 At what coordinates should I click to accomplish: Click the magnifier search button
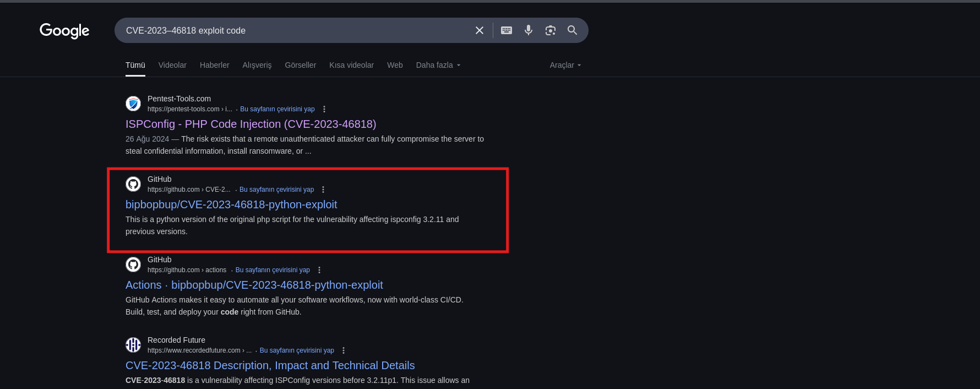(573, 30)
